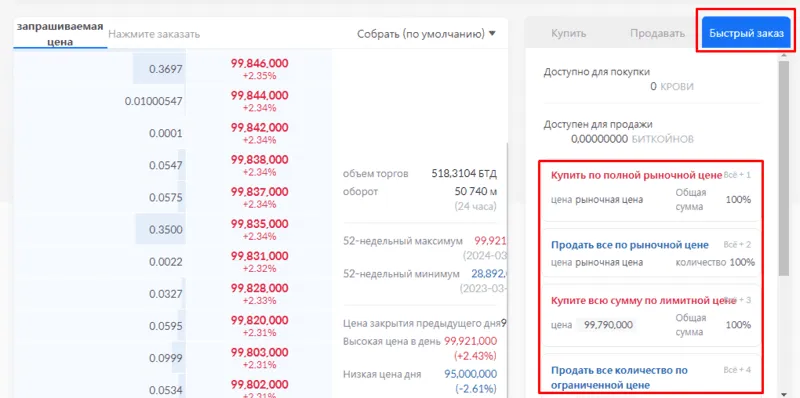Screen dimensions: 800x398
Task: Click the Цена закрытия предыдущего дня label
Action: click(x=421, y=323)
